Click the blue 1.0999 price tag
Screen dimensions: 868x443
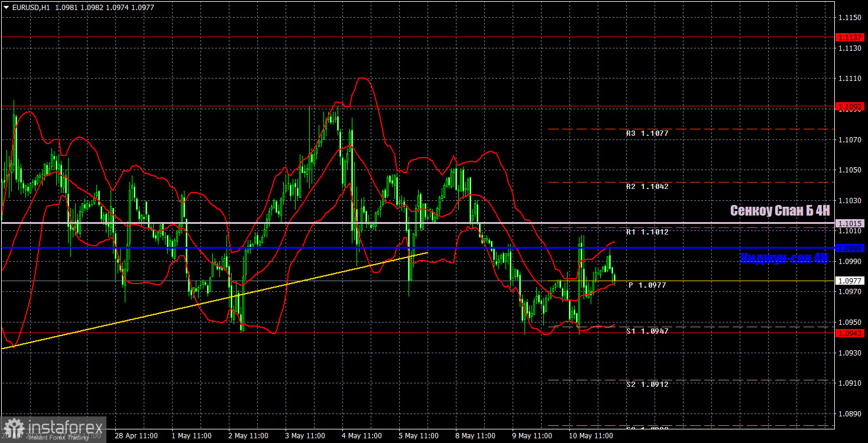pos(850,248)
